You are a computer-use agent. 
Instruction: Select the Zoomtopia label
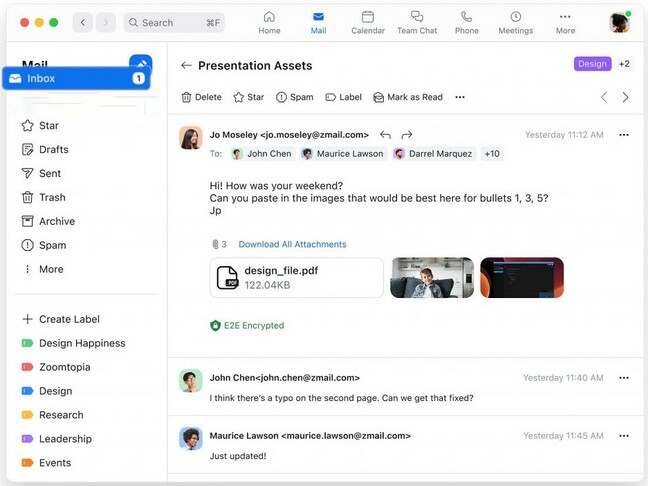tap(56, 367)
